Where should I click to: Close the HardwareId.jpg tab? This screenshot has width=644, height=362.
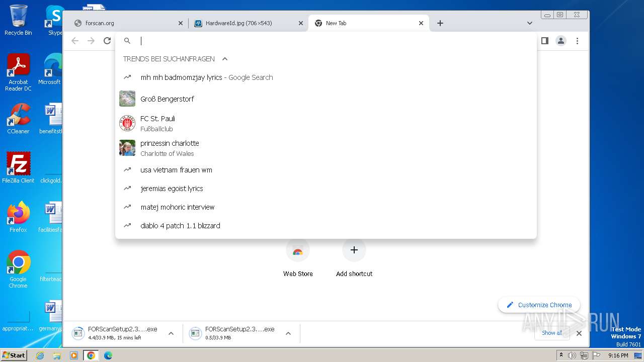point(301,23)
